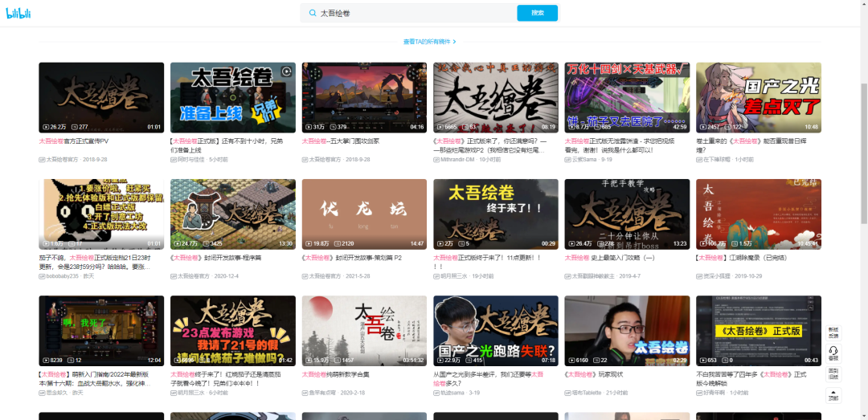
Task: Click danmaku-count icon showing 3425
Action: point(206,243)
